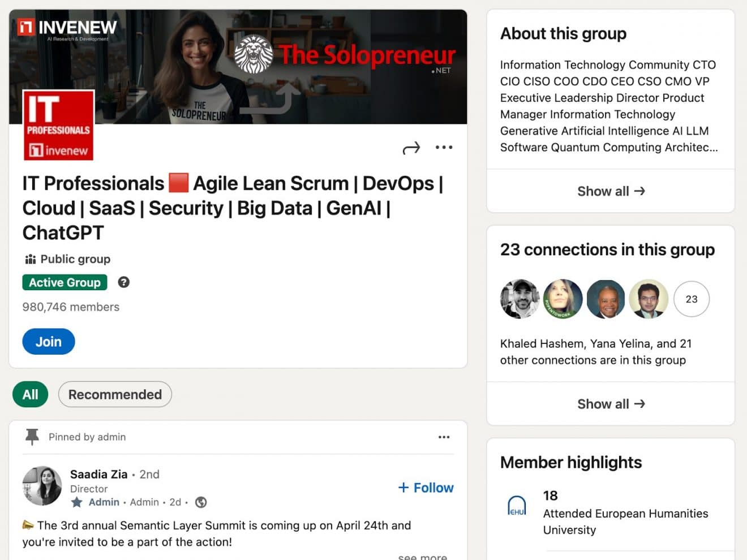The image size is (747, 560).
Task: Show all About this group details
Action: pos(611,191)
